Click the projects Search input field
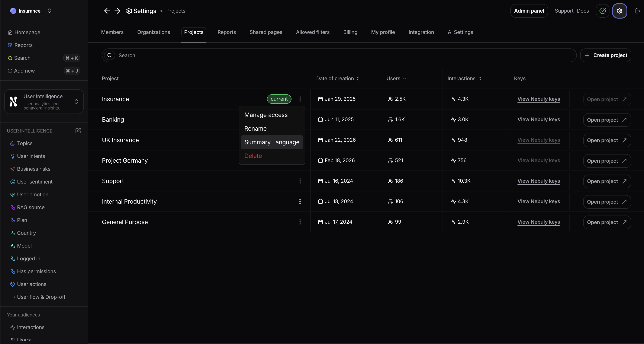This screenshot has height=344, width=644. pyautogui.click(x=345, y=55)
